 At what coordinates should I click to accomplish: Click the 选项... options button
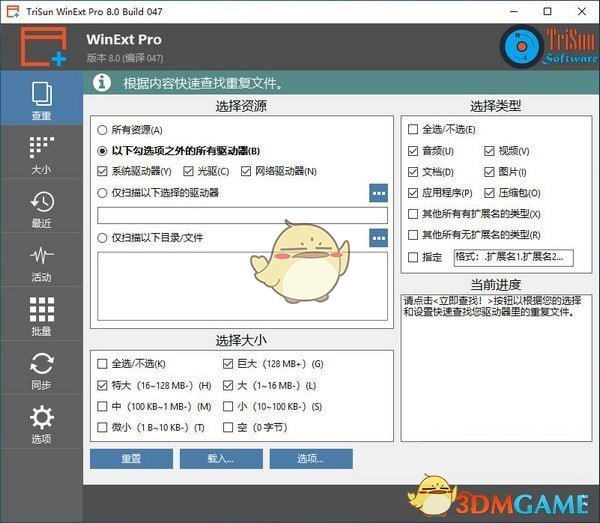click(x=310, y=459)
